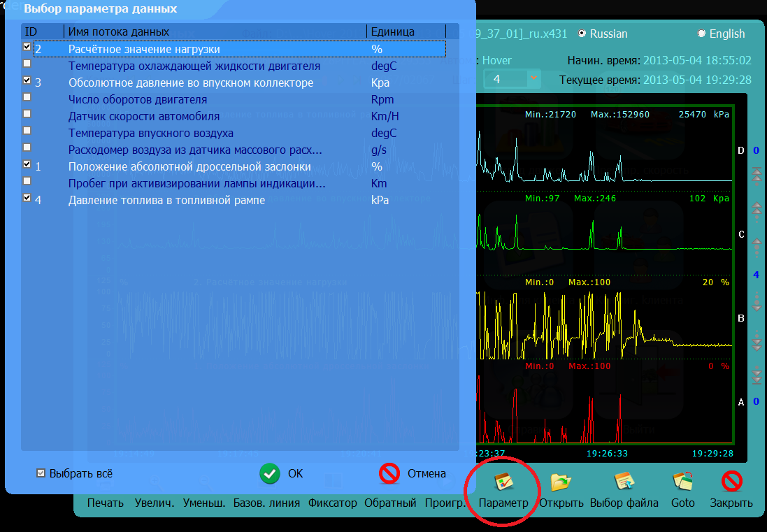
Task: Click the Goto toolbar icon
Action: click(x=683, y=482)
